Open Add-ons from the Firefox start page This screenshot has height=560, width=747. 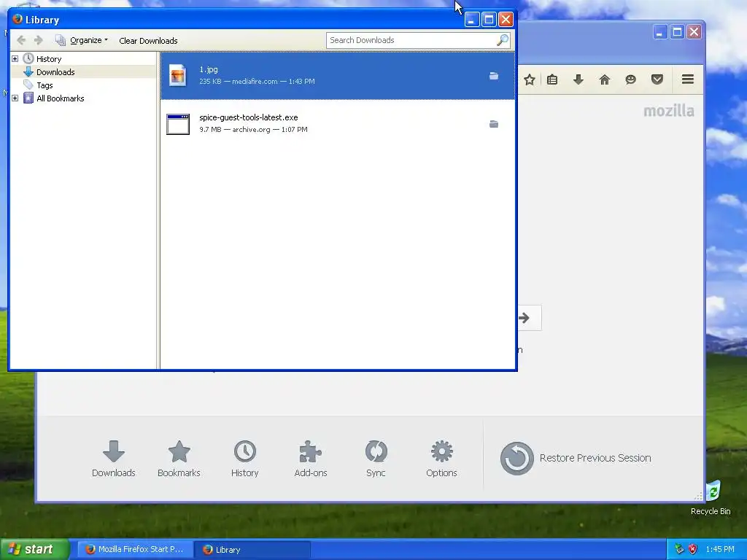point(311,459)
